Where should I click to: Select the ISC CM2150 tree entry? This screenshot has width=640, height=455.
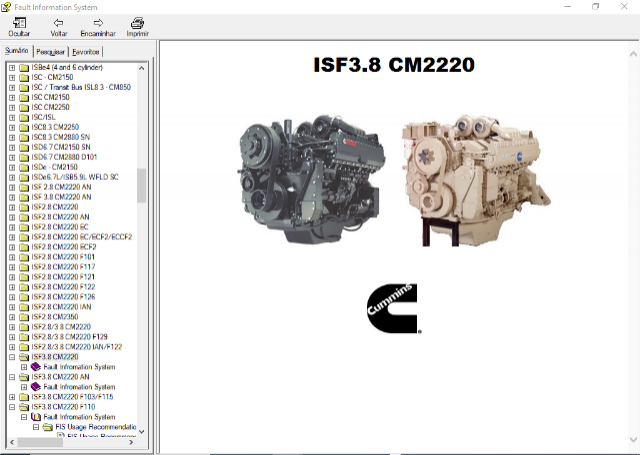[x=50, y=98]
